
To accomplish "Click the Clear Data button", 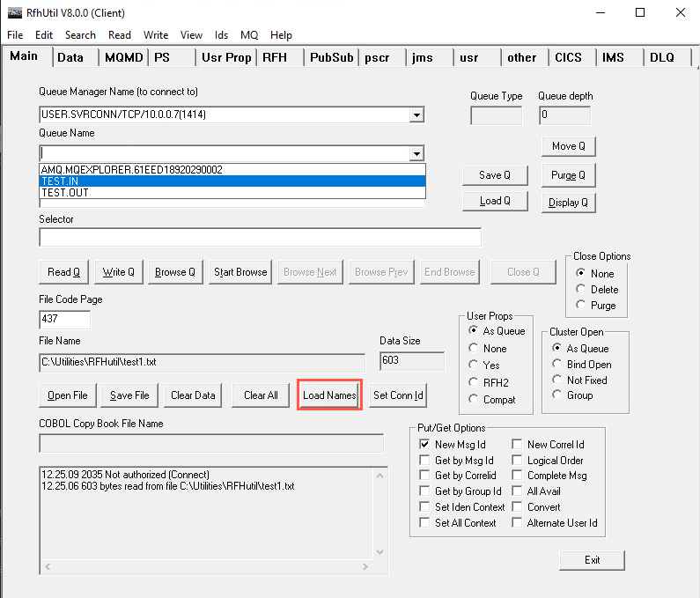I will (193, 395).
